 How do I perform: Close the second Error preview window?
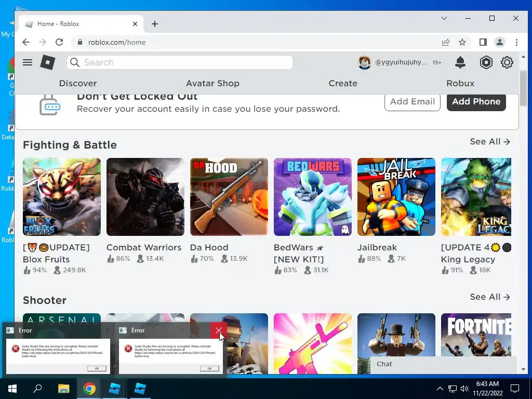(x=219, y=330)
